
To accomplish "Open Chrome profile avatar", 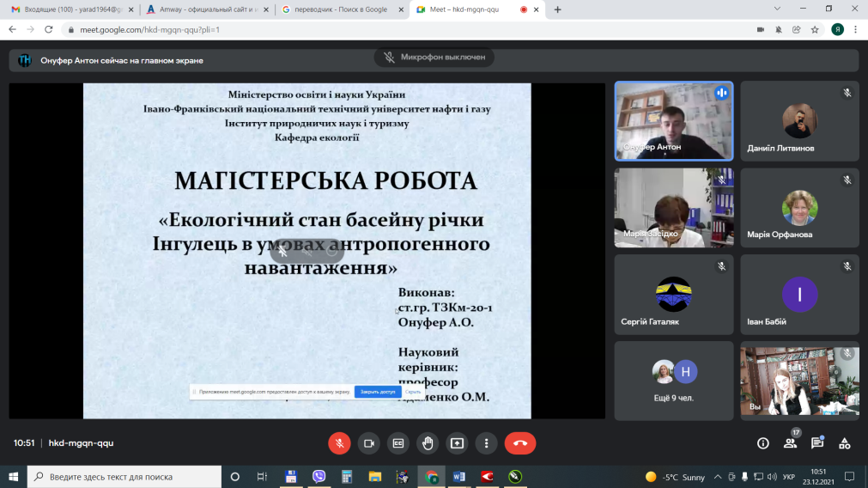I will pyautogui.click(x=838, y=29).
